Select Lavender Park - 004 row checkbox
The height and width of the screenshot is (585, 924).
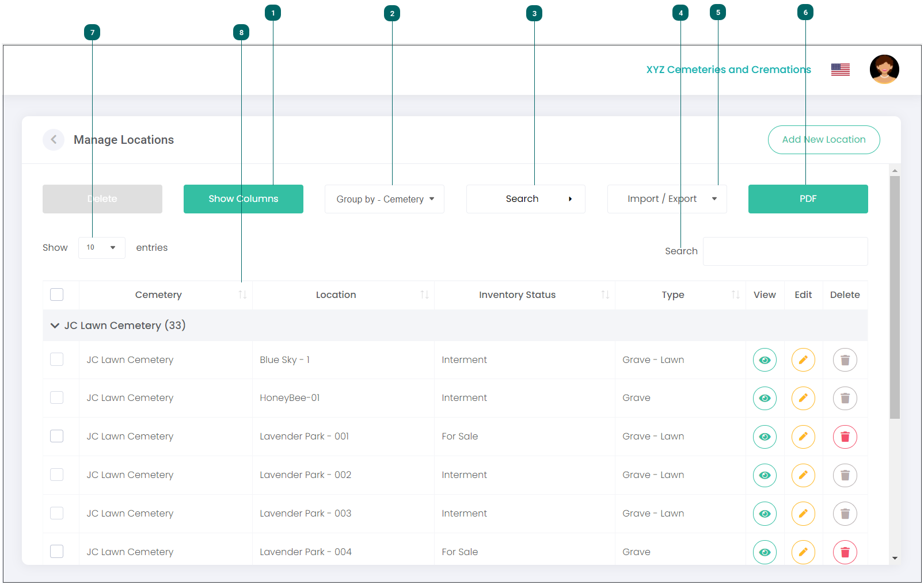pos(57,552)
